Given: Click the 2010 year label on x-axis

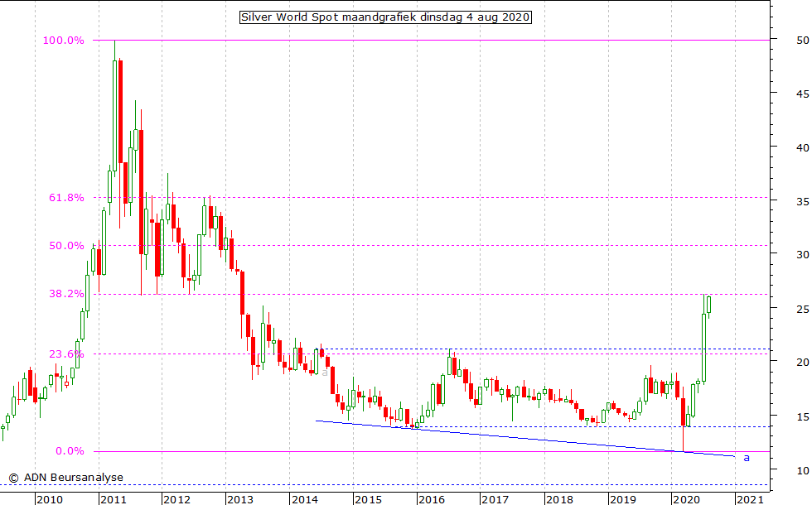Looking at the screenshot, I should (50, 499).
